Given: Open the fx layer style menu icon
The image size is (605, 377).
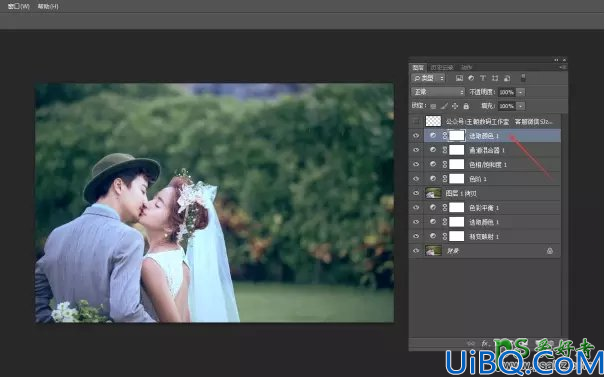Looking at the screenshot, I should [485, 343].
